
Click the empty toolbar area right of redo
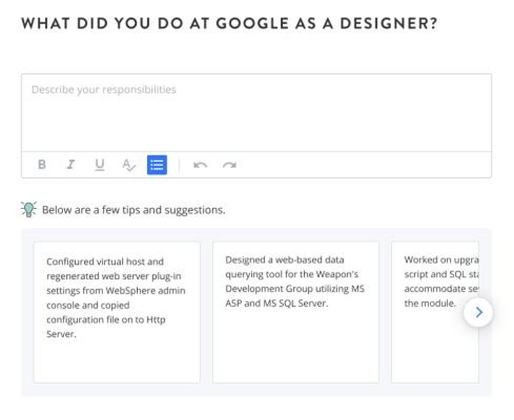[364, 165]
